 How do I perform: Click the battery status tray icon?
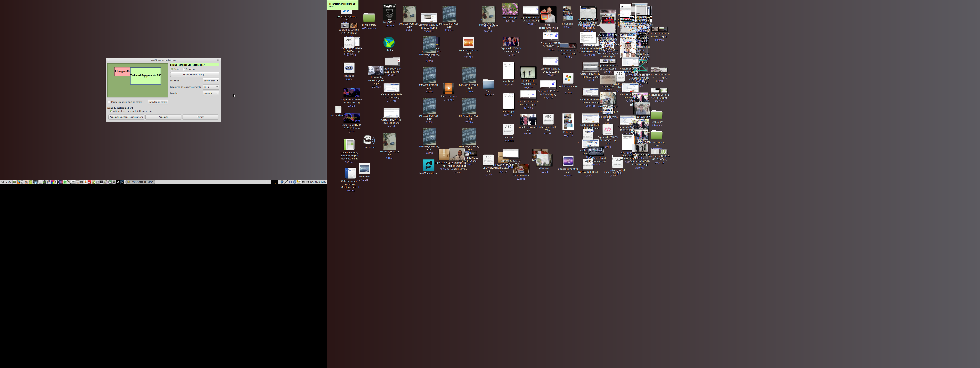tap(307, 182)
